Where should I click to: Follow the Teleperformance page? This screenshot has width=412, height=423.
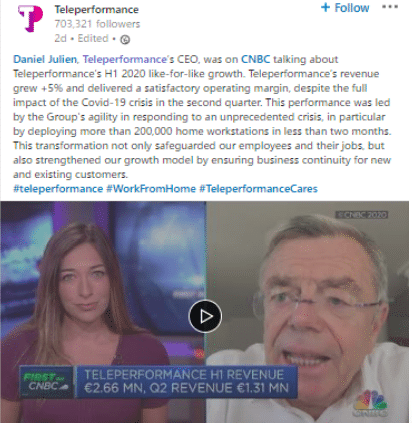click(345, 8)
